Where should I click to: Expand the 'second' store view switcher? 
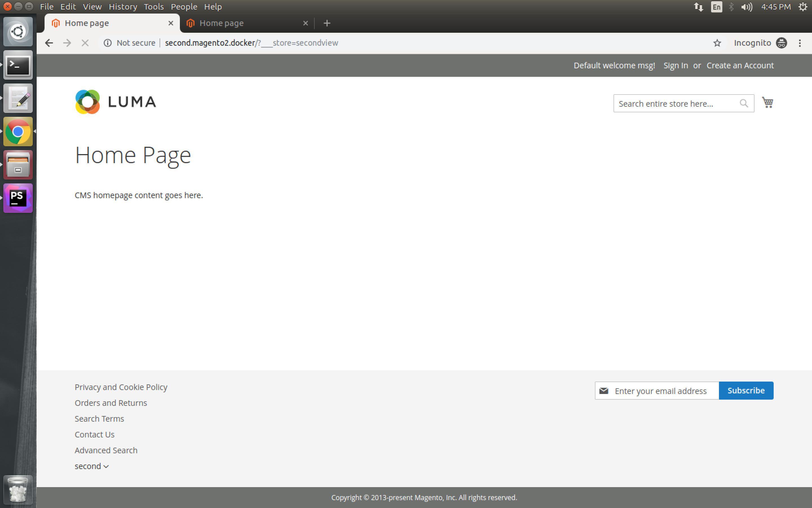92,466
